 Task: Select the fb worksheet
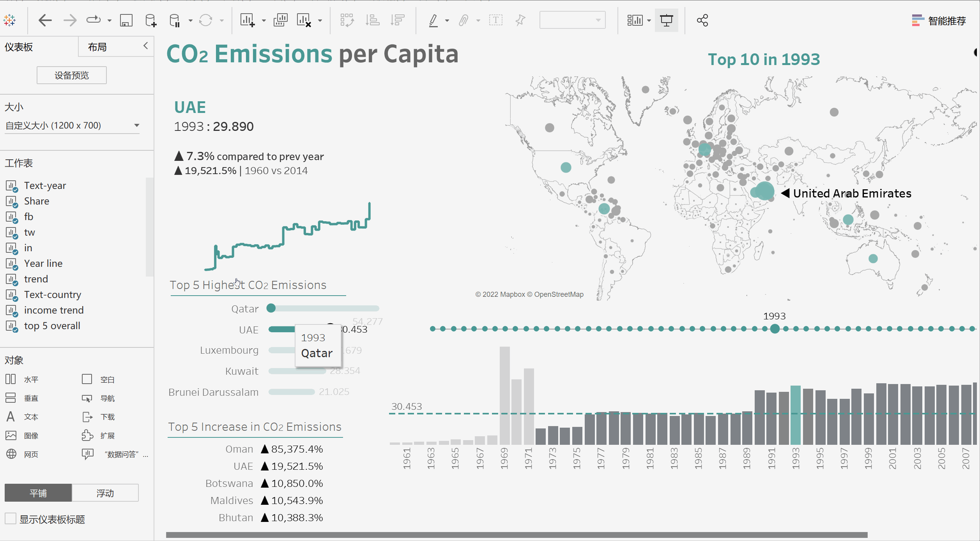[x=28, y=217]
